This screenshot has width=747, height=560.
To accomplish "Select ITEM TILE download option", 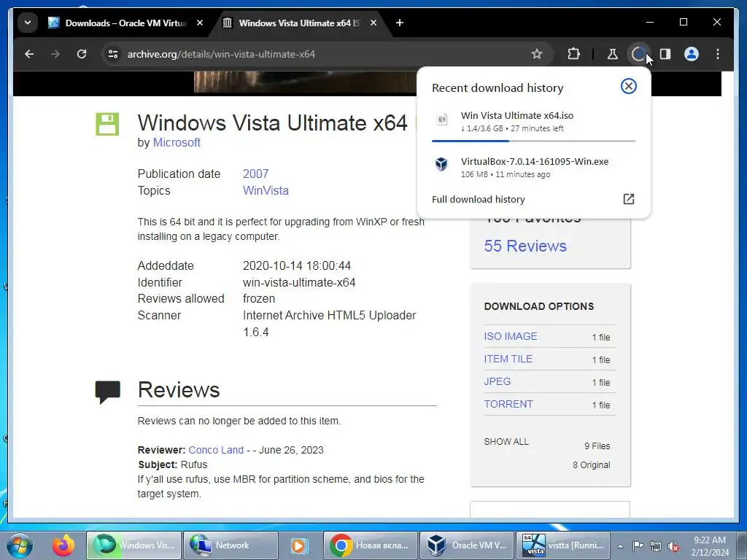I will [x=508, y=359].
